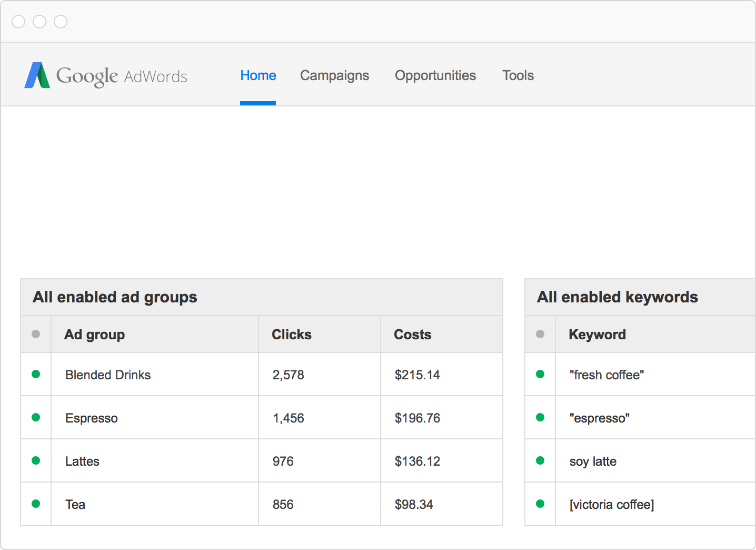Toggle gray status header in ad groups table

pos(36,334)
